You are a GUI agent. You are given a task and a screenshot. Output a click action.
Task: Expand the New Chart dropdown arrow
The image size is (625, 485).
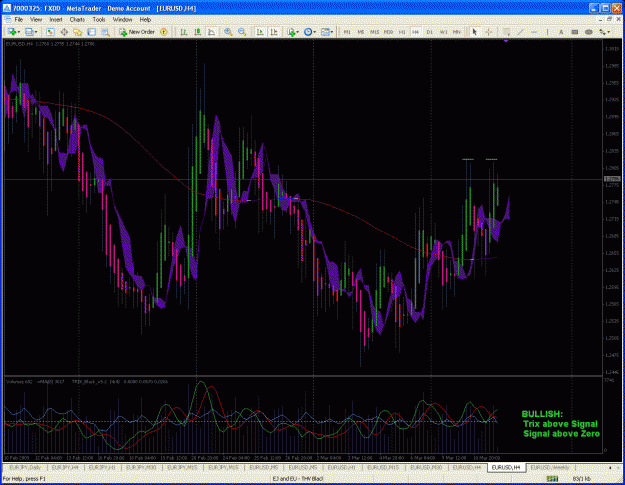coord(19,32)
